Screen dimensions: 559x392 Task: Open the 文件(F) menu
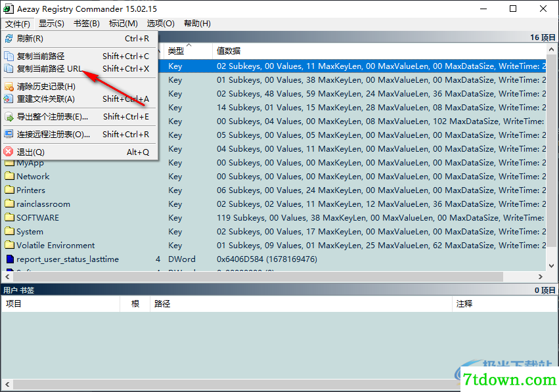tap(18, 24)
